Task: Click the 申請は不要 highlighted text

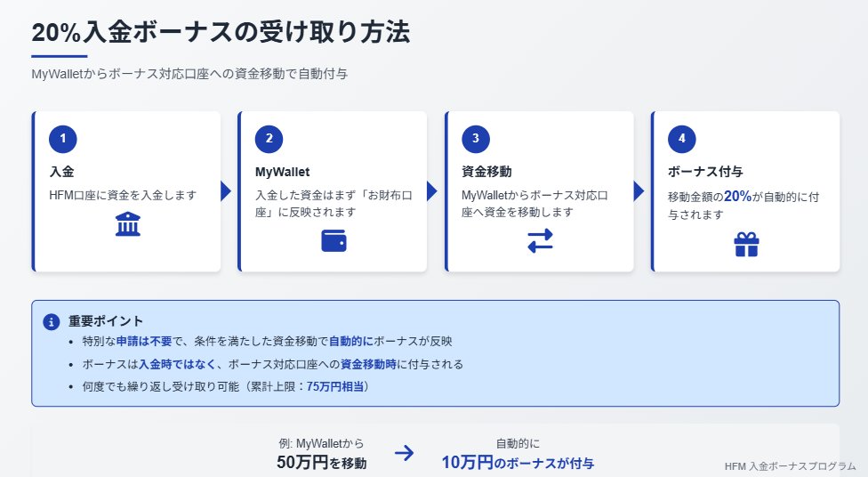Action: (x=144, y=341)
